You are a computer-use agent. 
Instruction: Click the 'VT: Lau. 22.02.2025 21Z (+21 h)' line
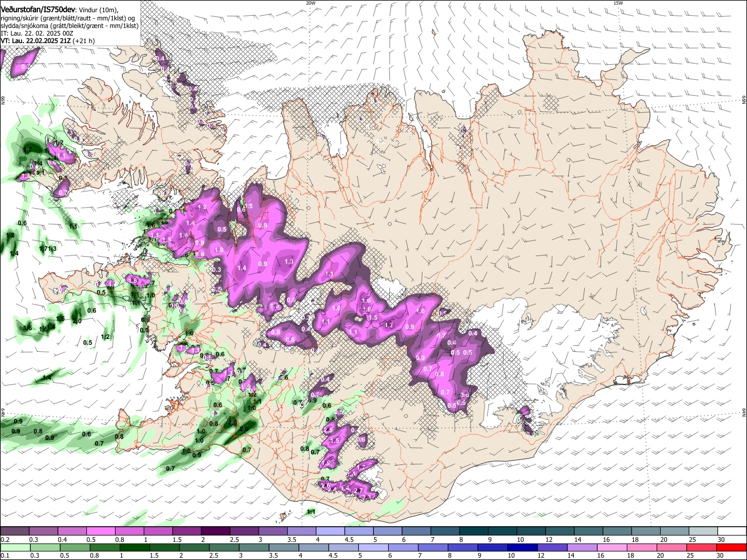tap(48, 41)
